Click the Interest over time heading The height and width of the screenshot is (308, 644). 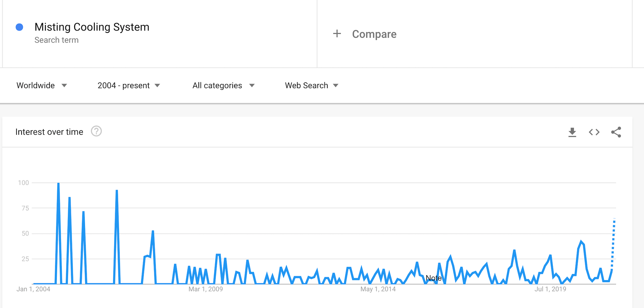point(49,132)
